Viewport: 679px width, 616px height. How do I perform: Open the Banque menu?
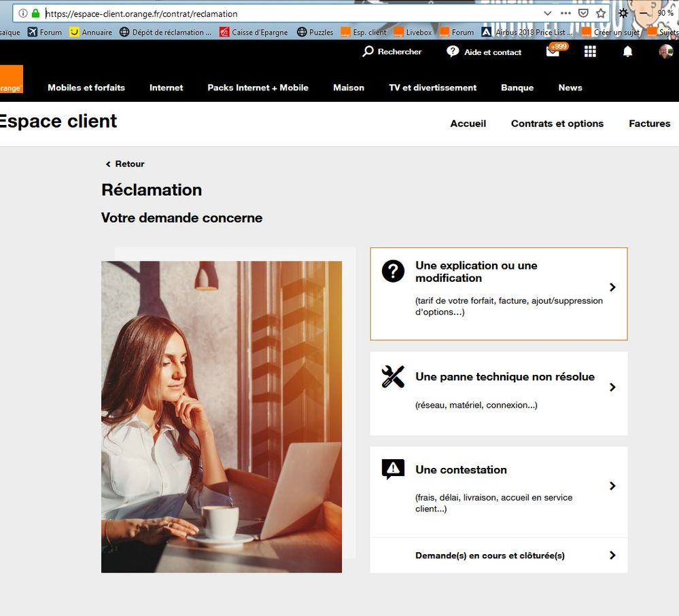pyautogui.click(x=517, y=88)
